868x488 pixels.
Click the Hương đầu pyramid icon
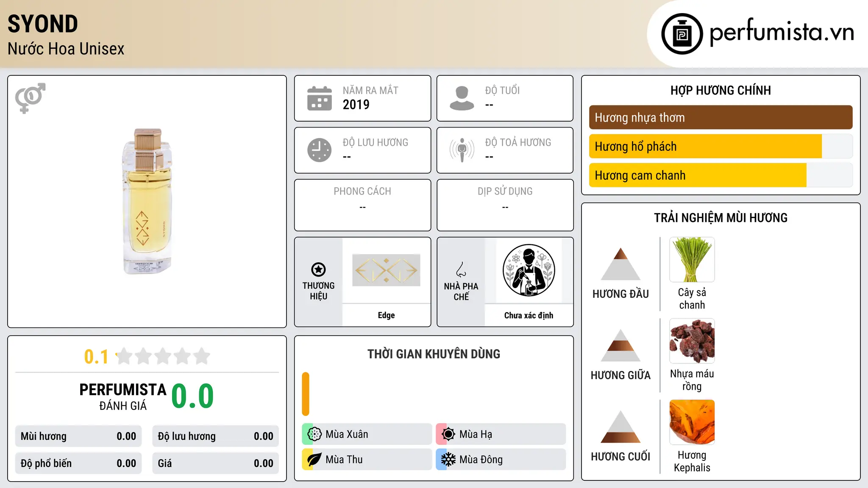click(620, 264)
